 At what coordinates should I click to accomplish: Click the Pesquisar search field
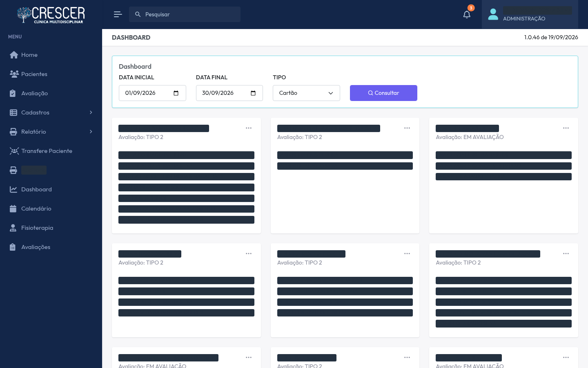[x=185, y=14]
